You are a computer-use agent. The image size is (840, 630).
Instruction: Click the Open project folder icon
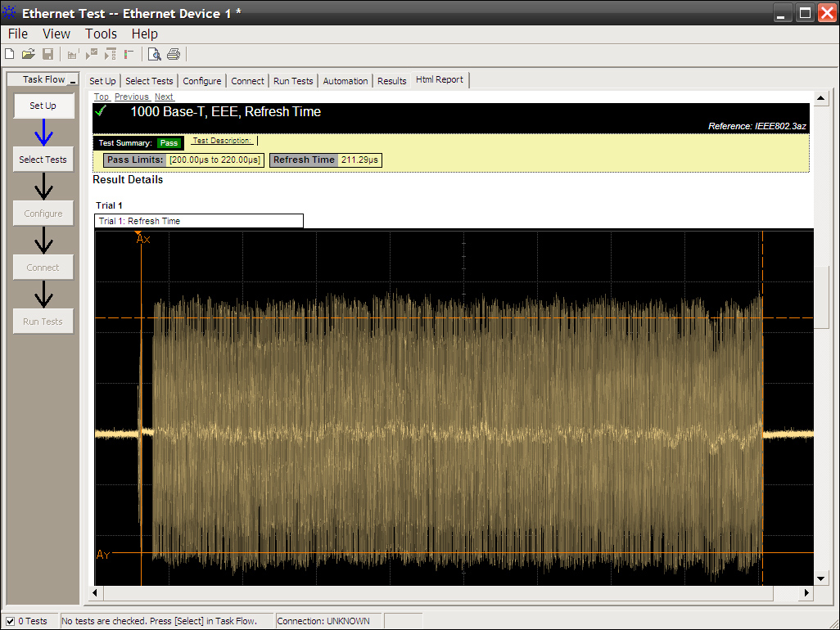pyautogui.click(x=28, y=55)
